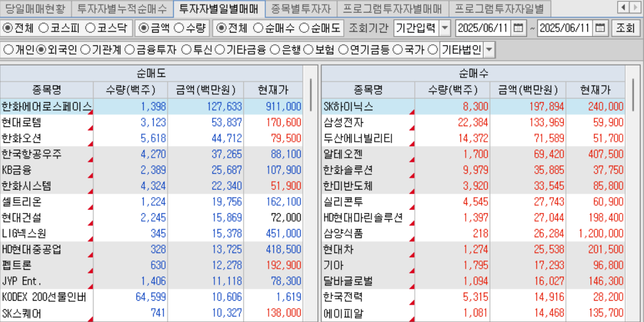
Task: Click the end date input field
Action: [x=566, y=28]
